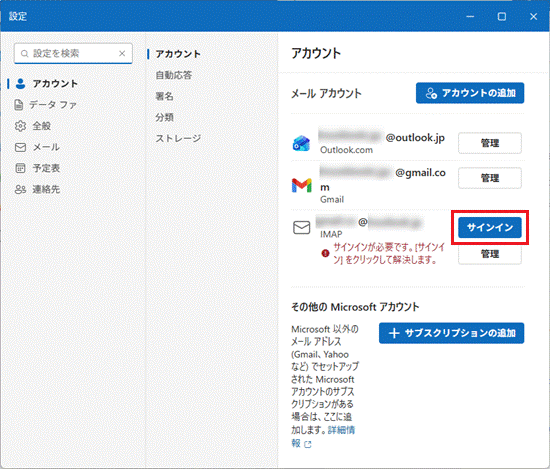Screen dimensions: 550x469
Task: Click the 連絡先 people icon
Action: coord(20,189)
